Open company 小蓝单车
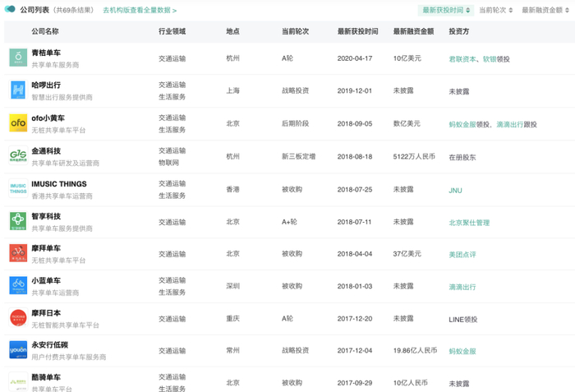 click(46, 281)
